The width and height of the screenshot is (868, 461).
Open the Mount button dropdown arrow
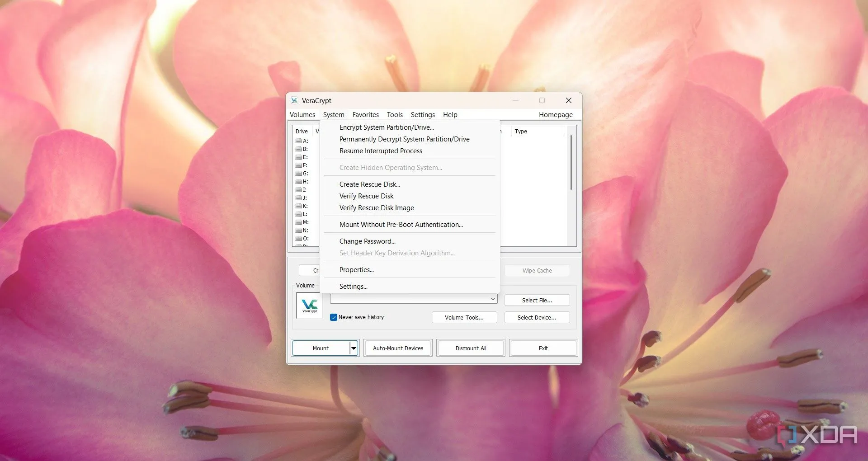pyautogui.click(x=354, y=348)
